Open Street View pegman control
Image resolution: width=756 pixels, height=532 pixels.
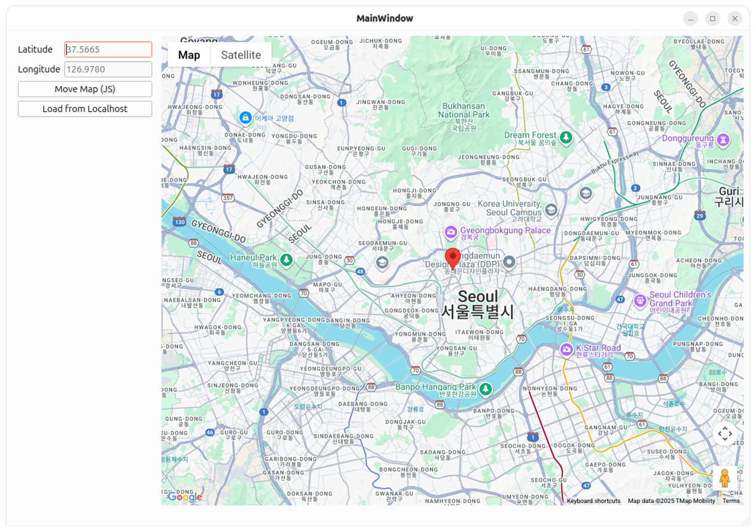(725, 478)
